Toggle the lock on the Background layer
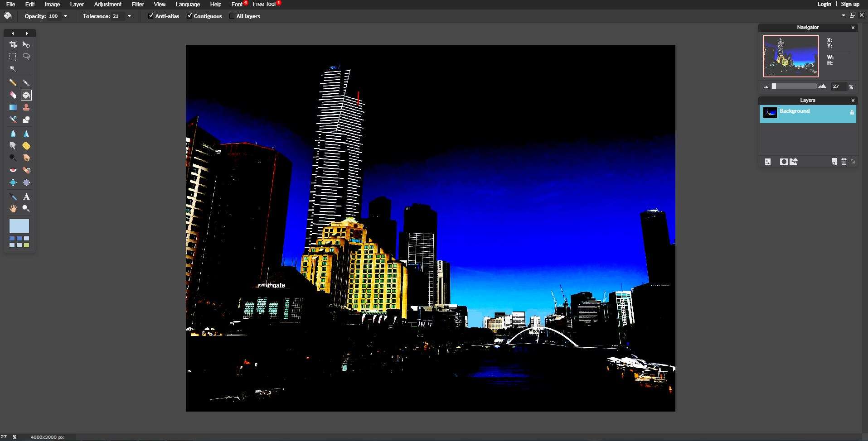Screen dimensions: 868x441 (x=852, y=113)
